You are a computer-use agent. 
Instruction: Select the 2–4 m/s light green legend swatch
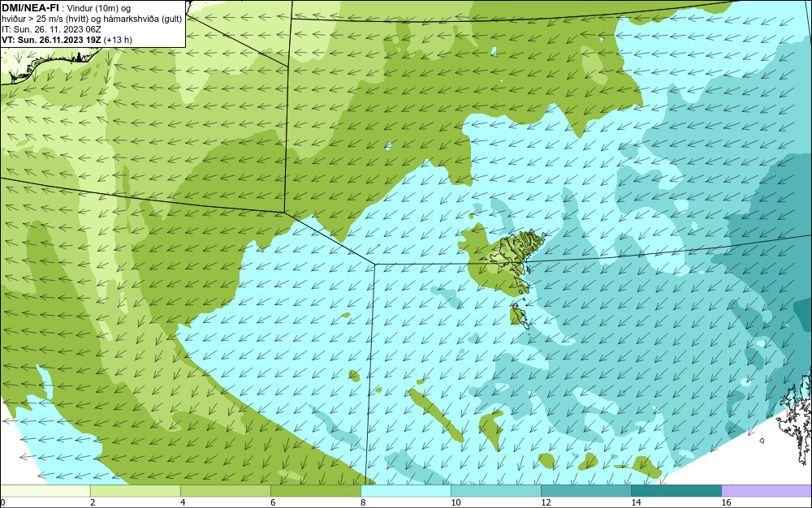click(x=135, y=490)
